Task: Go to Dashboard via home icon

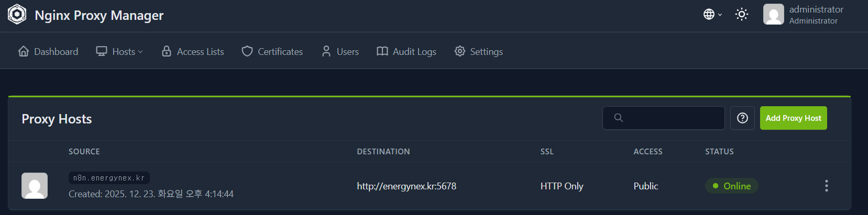Action: pos(24,51)
